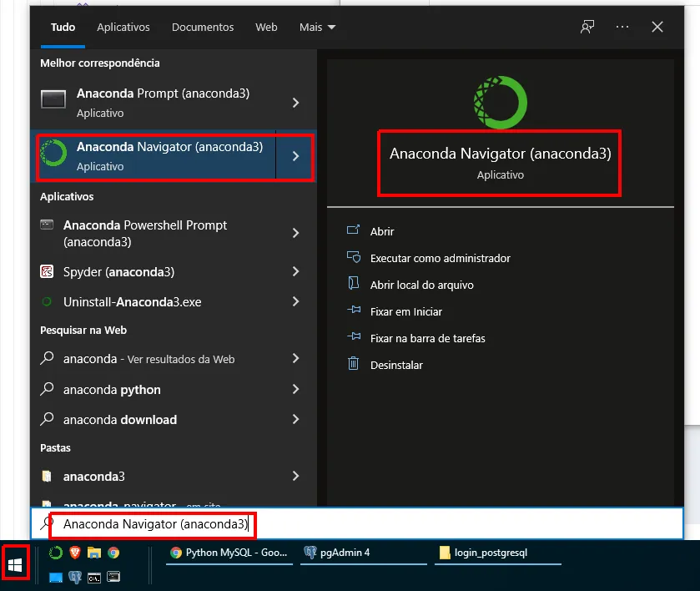This screenshot has height=591, width=700.
Task: Expand Anaconda Powershell Prompt chevron
Action: click(295, 233)
